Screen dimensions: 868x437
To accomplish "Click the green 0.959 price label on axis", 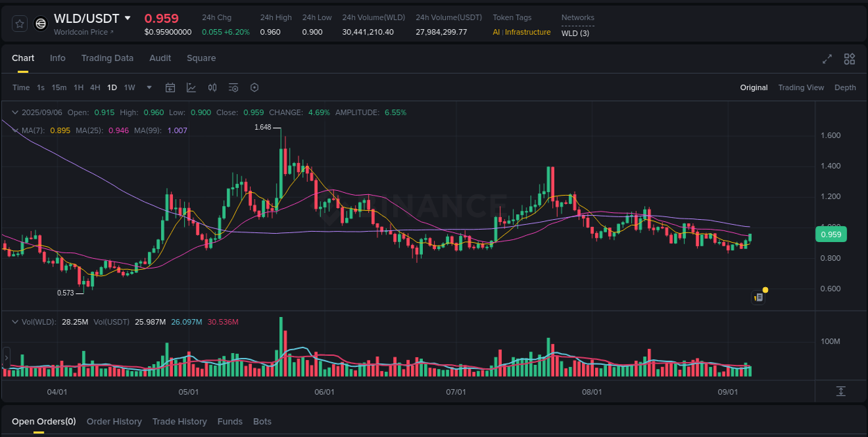I will click(x=831, y=234).
